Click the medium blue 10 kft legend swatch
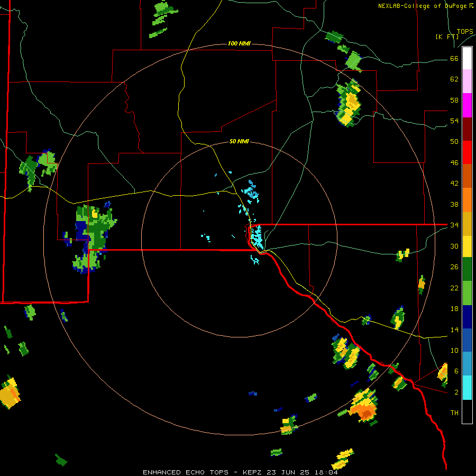476x476 pixels. pos(467,340)
